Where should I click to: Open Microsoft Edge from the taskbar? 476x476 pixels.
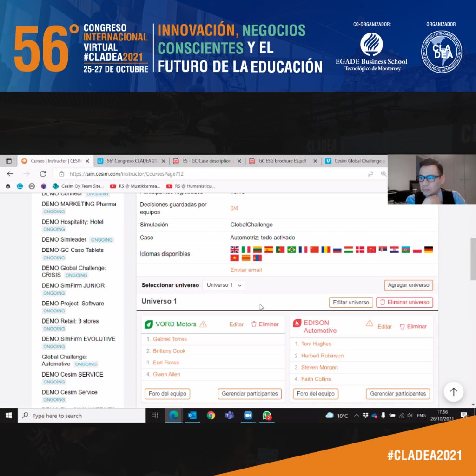pos(174,415)
